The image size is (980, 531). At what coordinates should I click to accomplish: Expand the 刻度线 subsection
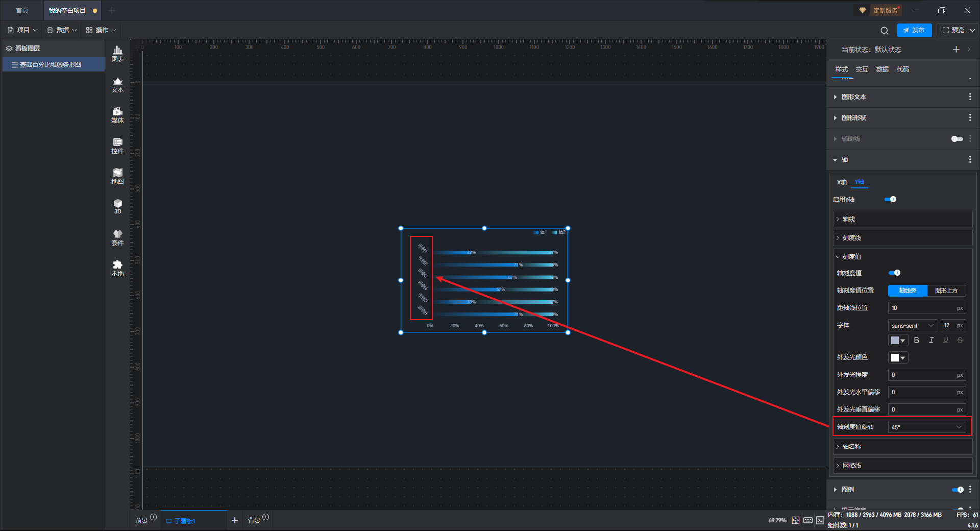coord(902,238)
